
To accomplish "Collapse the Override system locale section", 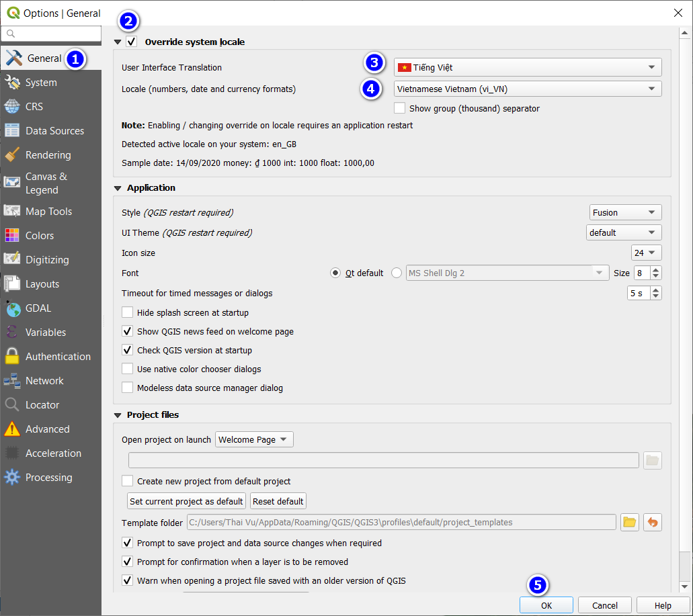I will [x=118, y=42].
